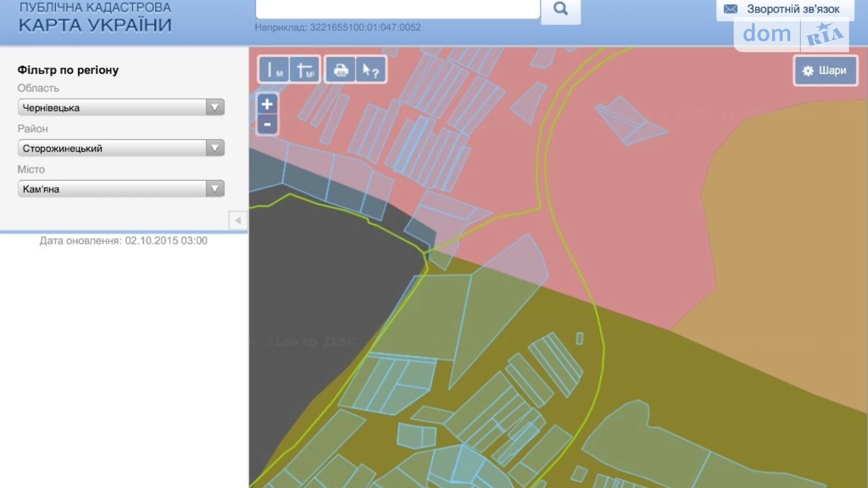Open the Район dropdown showing Сторожинецький

[121, 148]
